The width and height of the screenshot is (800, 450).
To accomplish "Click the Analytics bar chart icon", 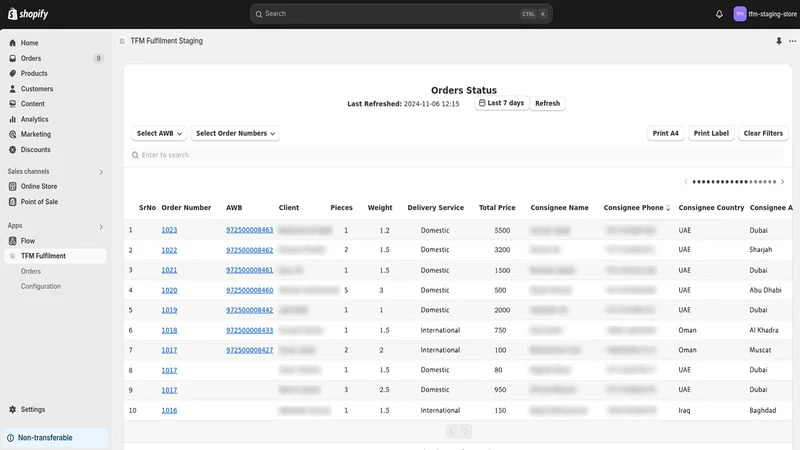I will click(13, 119).
